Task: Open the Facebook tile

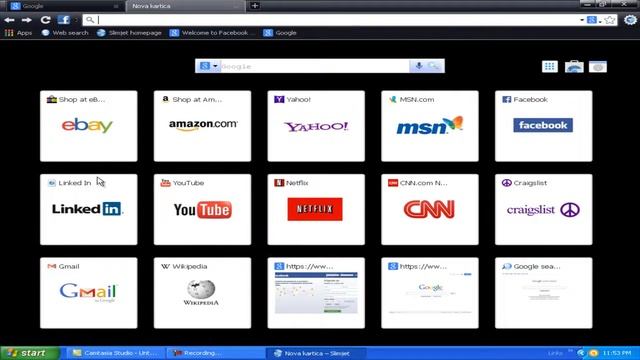Action: (x=544, y=126)
